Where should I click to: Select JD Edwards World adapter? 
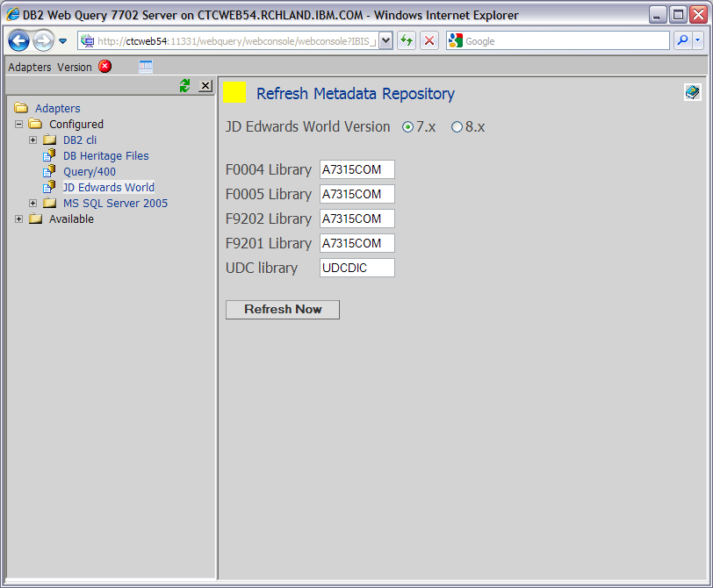(x=109, y=187)
